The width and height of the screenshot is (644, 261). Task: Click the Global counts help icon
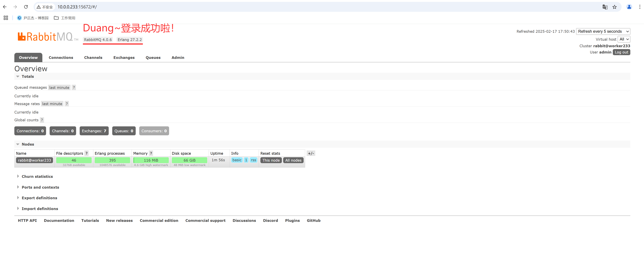pos(42,120)
